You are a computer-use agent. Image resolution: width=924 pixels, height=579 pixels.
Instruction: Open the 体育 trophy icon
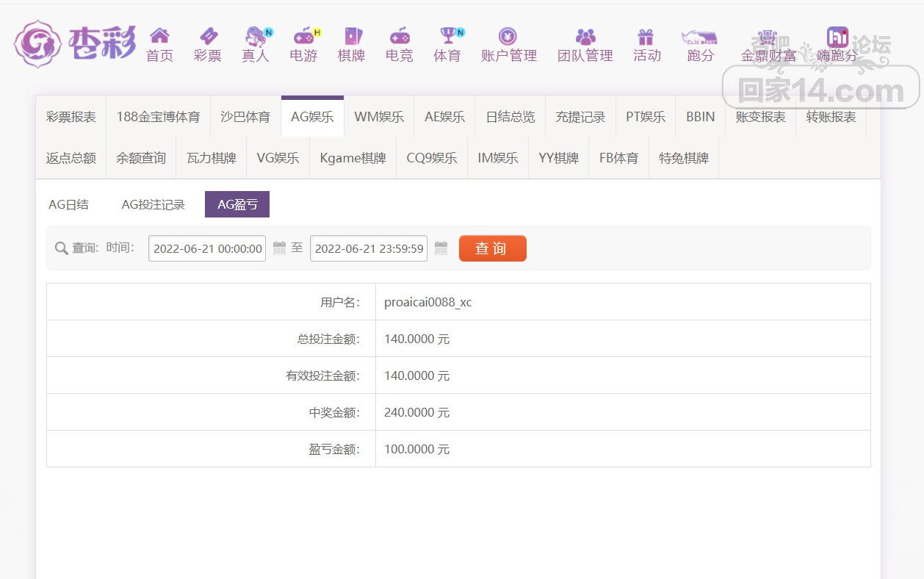point(447,36)
